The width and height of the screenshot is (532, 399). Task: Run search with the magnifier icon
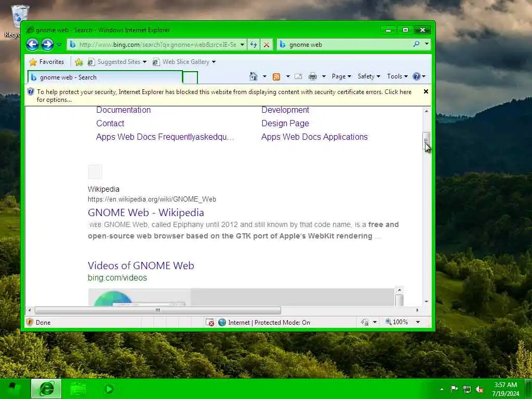(x=416, y=44)
